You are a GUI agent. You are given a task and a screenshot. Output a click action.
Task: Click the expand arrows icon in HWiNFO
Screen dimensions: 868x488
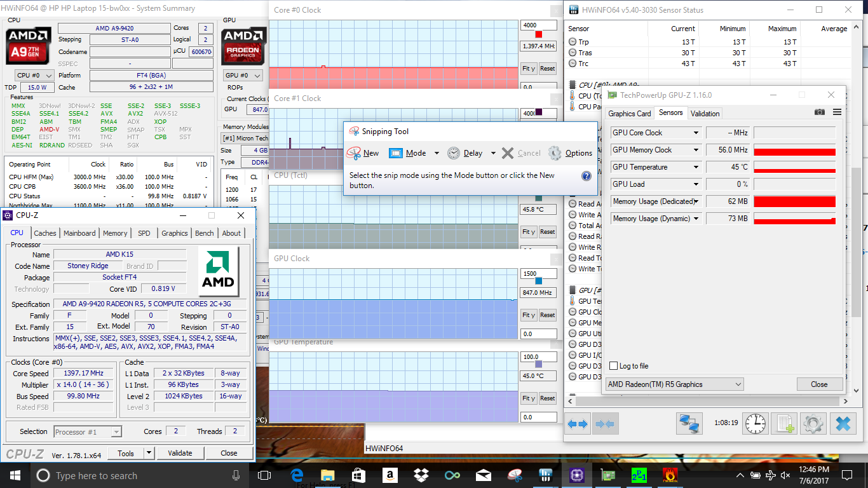(x=577, y=423)
